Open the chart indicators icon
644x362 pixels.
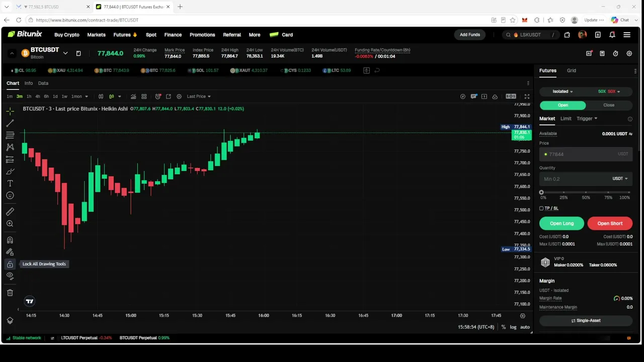[x=133, y=97]
